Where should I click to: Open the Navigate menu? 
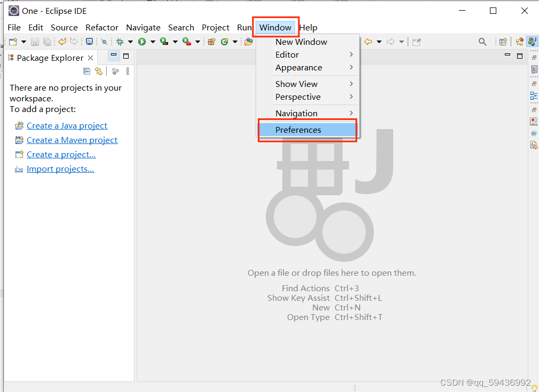tap(143, 28)
